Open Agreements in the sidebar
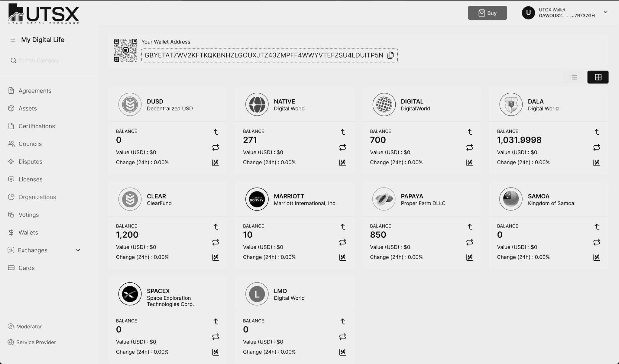The width and height of the screenshot is (619, 364). point(35,91)
